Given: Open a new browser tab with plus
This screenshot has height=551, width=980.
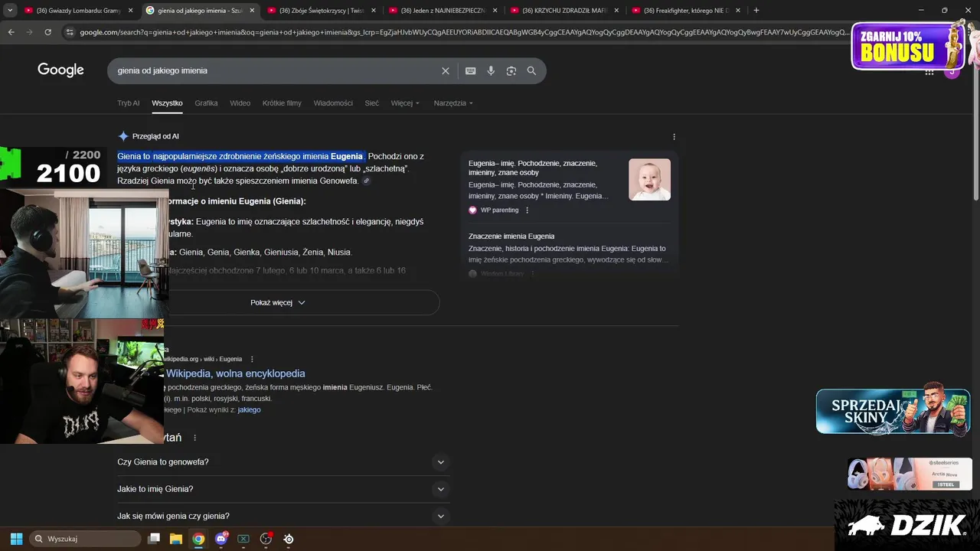Looking at the screenshot, I should pos(756,10).
